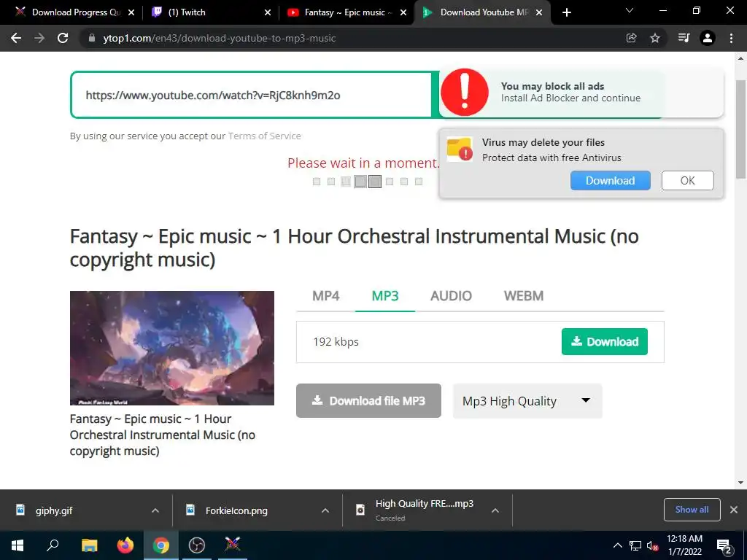747x560 pixels.
Task: Select the AUDIO format tab
Action: click(451, 296)
